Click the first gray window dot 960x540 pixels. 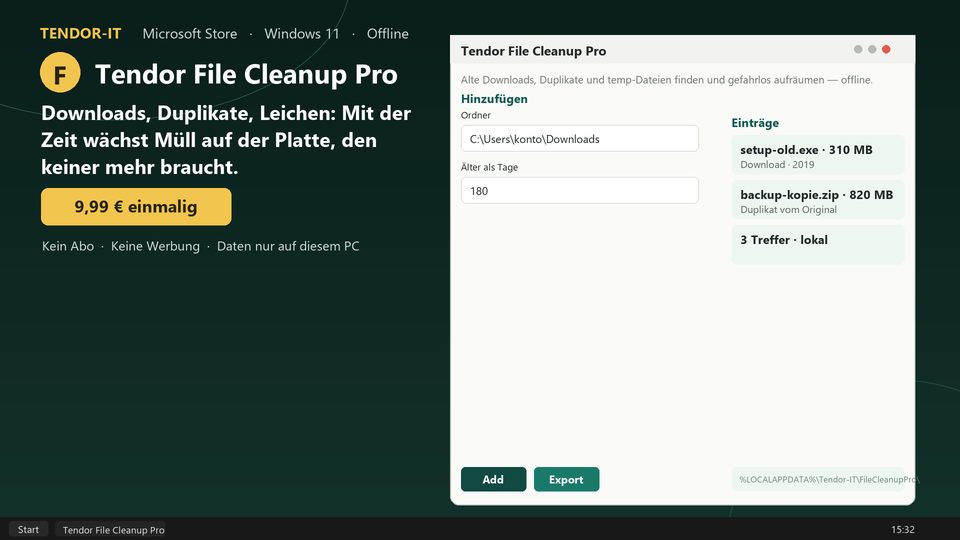(x=858, y=50)
